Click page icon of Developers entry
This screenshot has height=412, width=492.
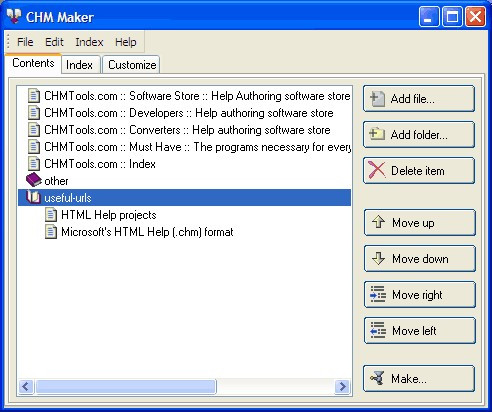33,113
